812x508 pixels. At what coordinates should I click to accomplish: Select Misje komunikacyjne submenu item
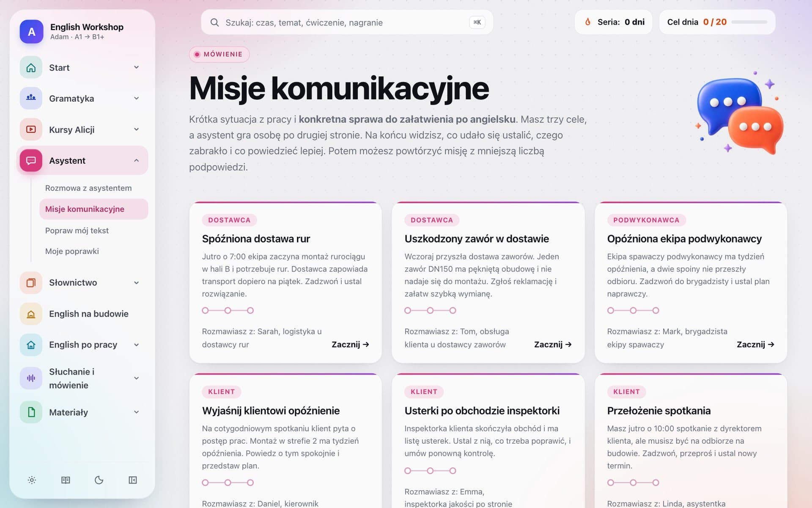point(94,209)
